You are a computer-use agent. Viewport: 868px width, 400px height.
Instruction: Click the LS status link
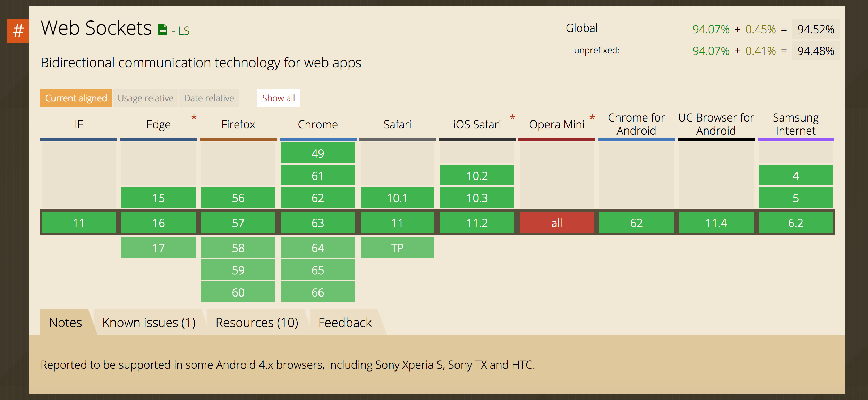coord(184,31)
